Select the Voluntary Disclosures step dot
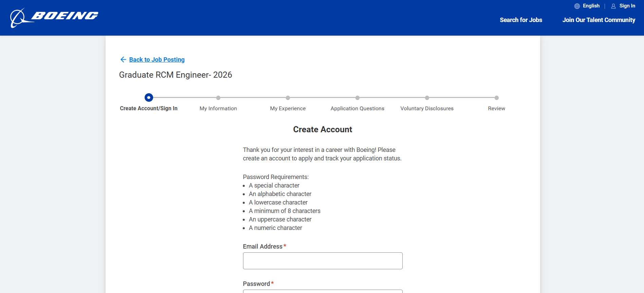 (x=427, y=98)
